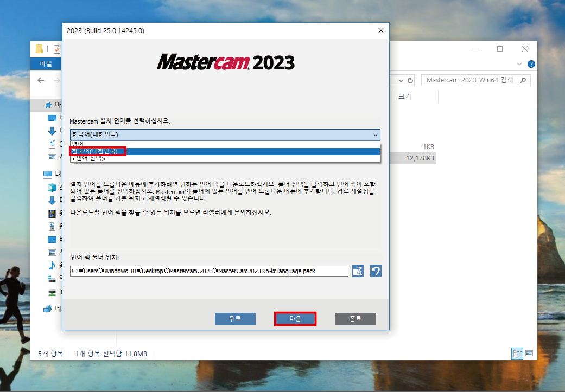The height and width of the screenshot is (392, 565).
Task: Maximize the Explorer window
Action: click(x=500, y=49)
